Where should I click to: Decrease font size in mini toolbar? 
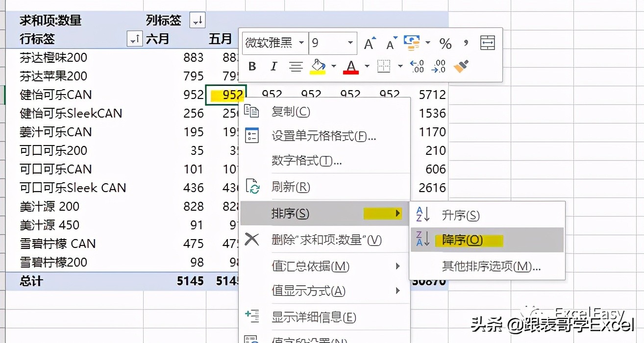tap(391, 43)
